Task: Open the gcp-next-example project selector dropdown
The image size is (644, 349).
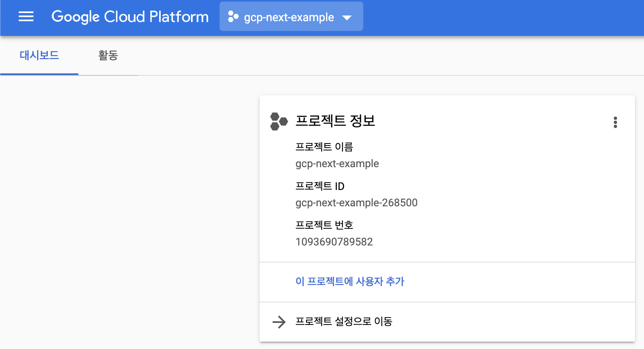Action: point(291,17)
